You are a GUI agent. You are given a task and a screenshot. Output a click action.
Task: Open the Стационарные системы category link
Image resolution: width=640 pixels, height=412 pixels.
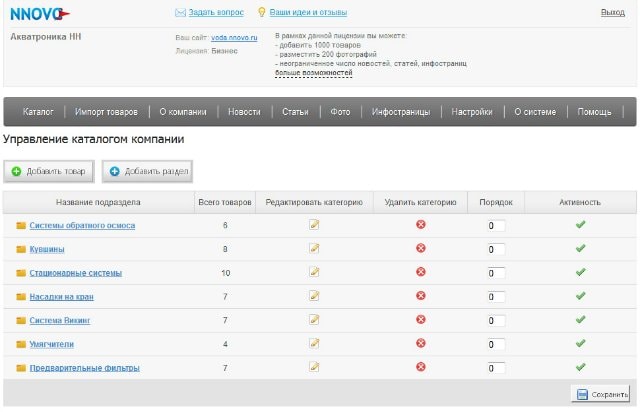(x=75, y=273)
